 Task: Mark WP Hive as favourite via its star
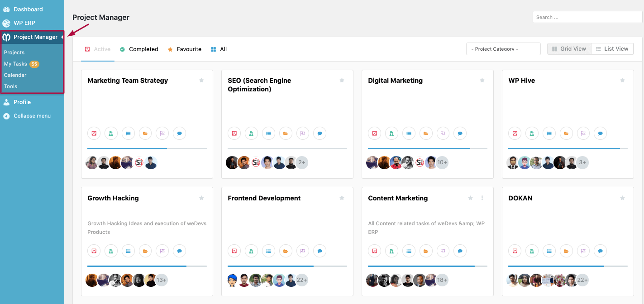[x=622, y=80]
